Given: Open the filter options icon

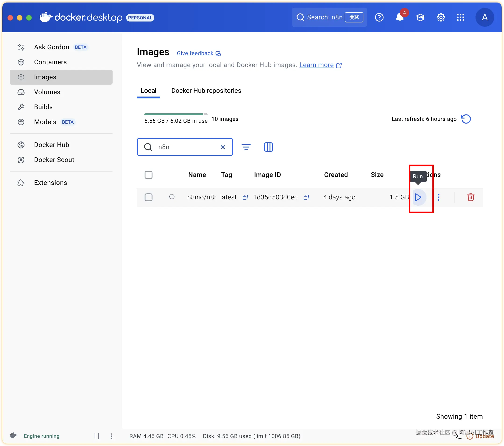Looking at the screenshot, I should pyautogui.click(x=246, y=147).
